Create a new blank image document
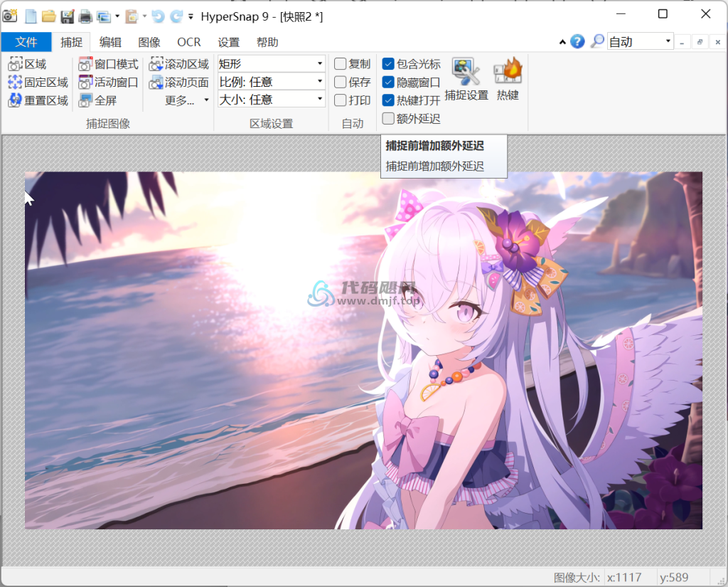 [31, 17]
